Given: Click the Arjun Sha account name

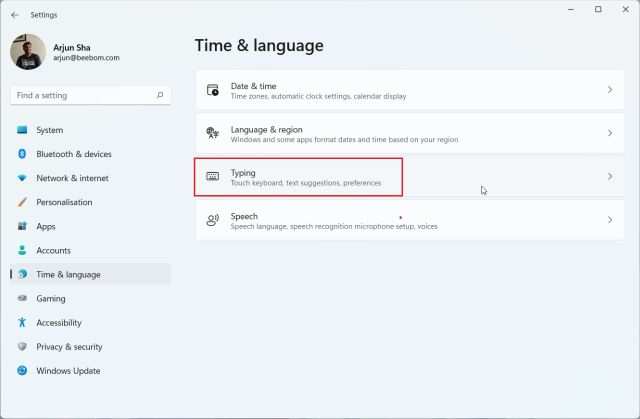Looking at the screenshot, I should pyautogui.click(x=72, y=47).
